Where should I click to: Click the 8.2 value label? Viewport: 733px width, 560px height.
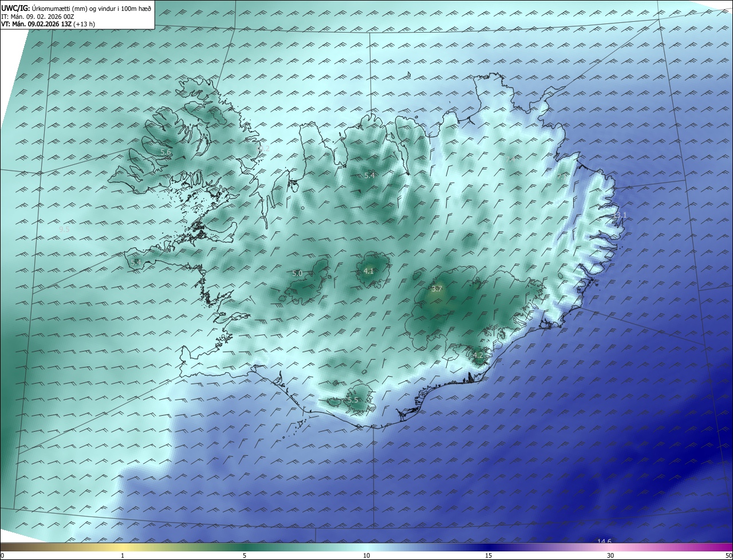point(264,148)
